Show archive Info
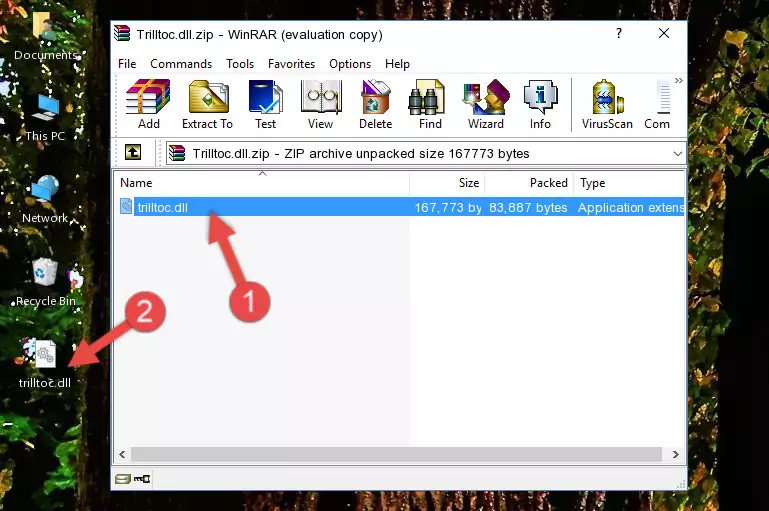 pos(540,104)
